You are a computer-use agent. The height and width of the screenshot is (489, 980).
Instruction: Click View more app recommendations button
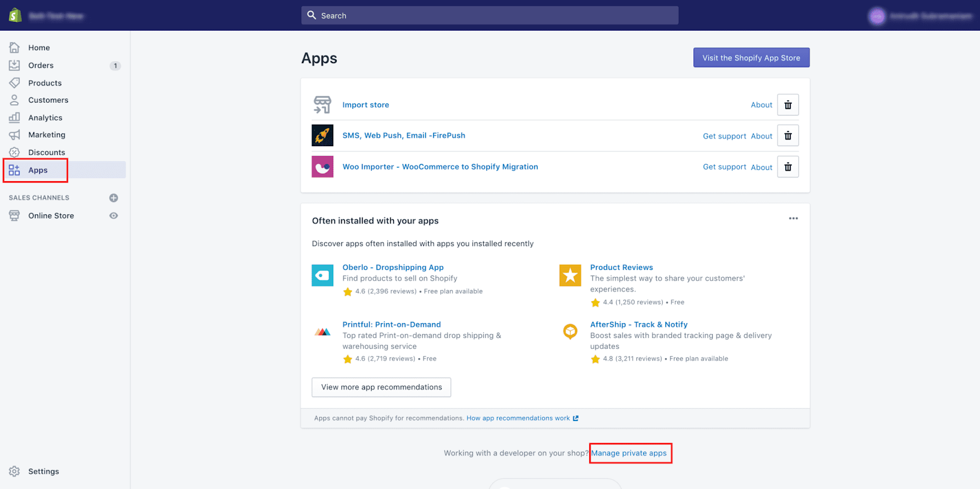coord(381,387)
